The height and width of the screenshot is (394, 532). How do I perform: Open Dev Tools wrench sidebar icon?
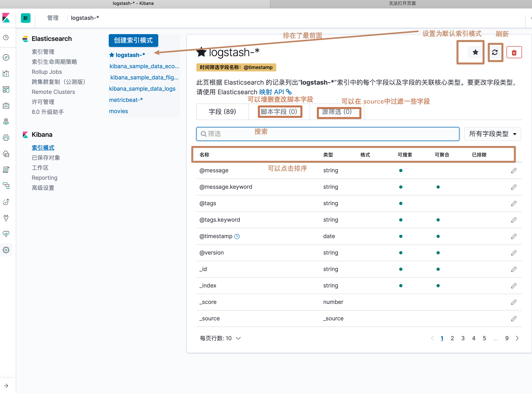[x=6, y=218]
